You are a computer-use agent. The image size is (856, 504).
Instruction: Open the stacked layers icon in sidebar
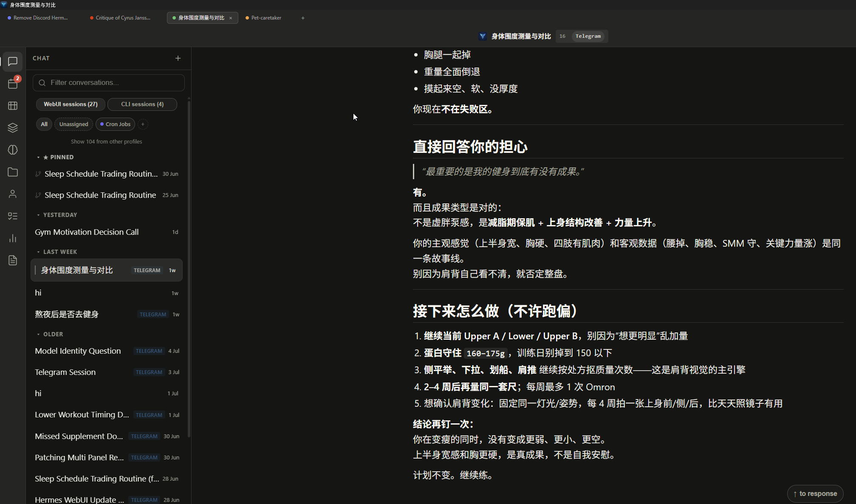pyautogui.click(x=13, y=128)
